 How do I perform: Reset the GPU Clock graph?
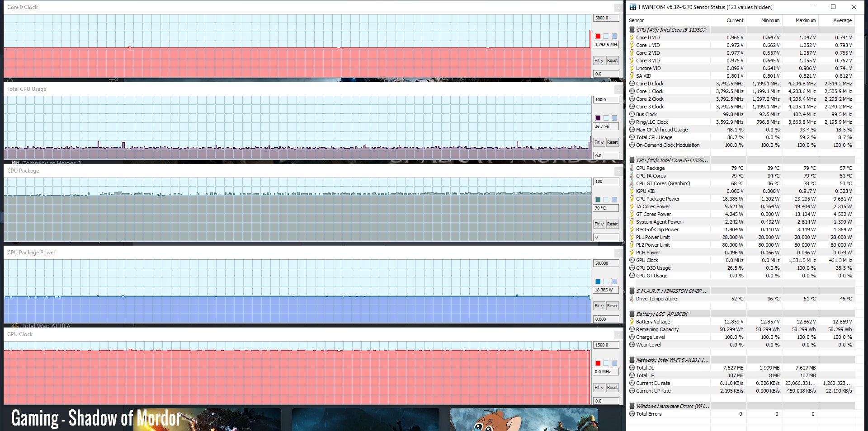tap(612, 388)
